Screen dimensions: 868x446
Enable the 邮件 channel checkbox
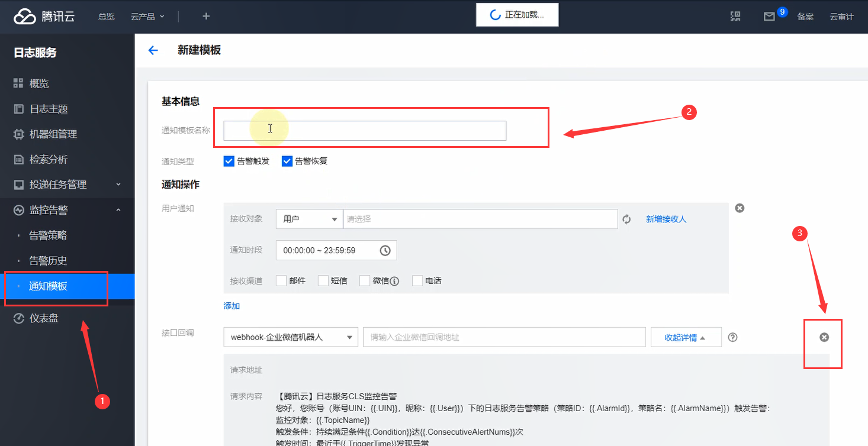point(281,280)
